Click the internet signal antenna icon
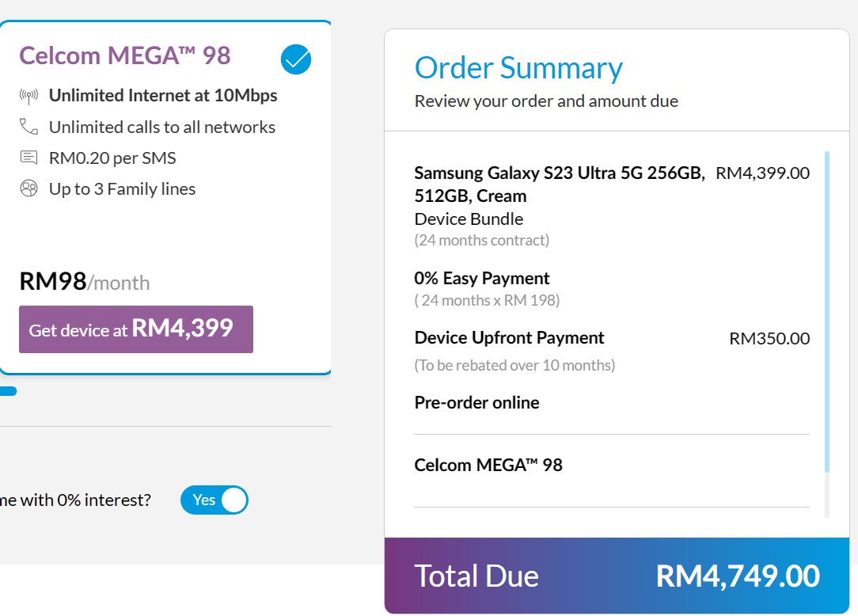The image size is (858, 616). point(28,96)
